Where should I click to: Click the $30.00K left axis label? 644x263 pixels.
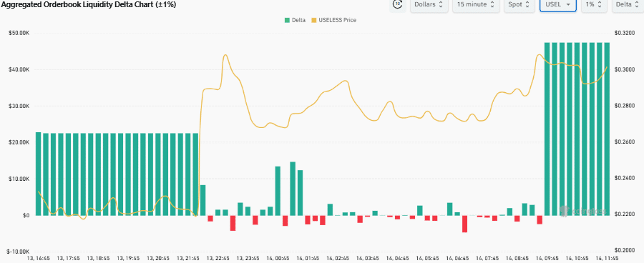point(19,106)
